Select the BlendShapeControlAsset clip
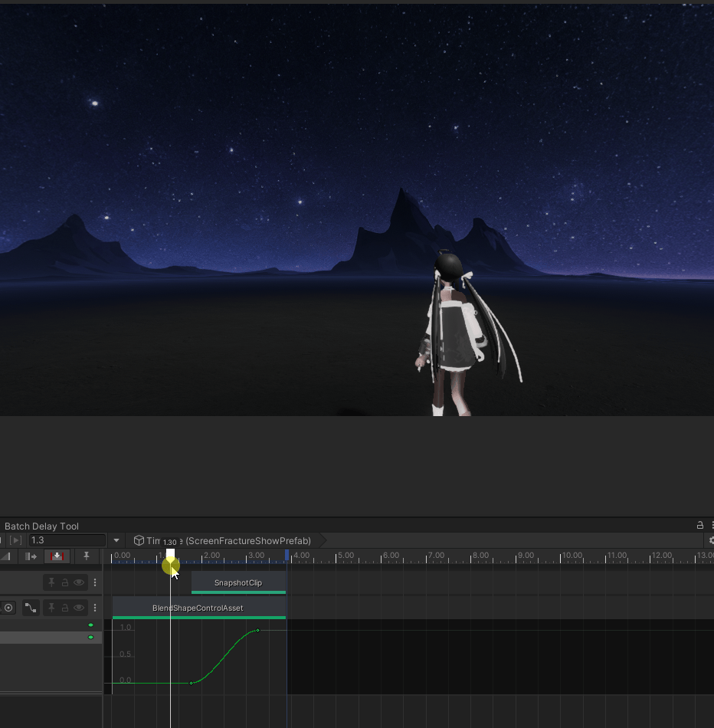This screenshot has height=728, width=714. tap(199, 608)
